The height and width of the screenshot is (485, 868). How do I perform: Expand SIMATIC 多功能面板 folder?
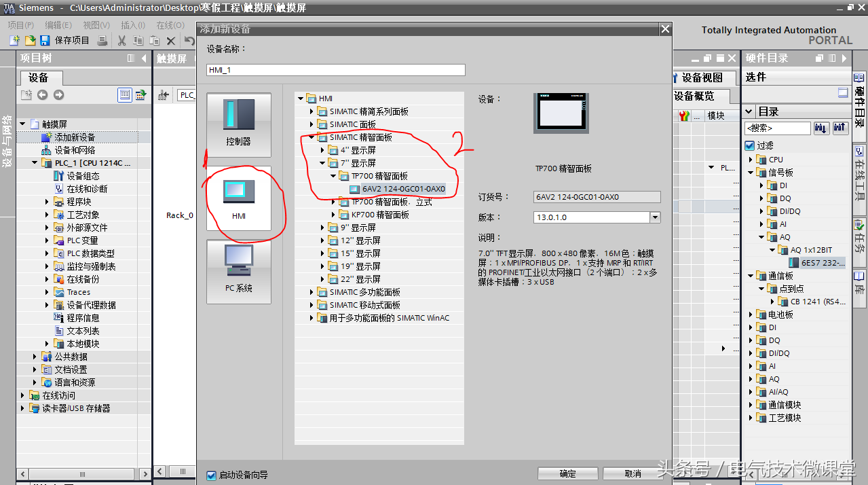click(312, 292)
